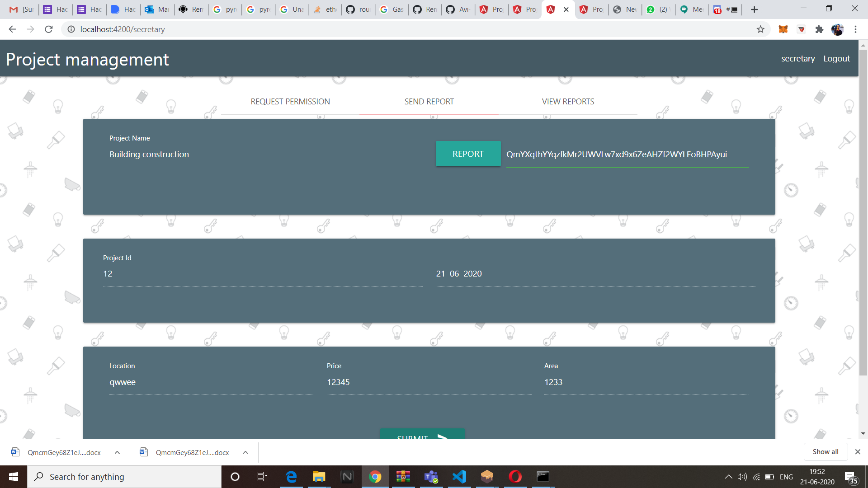Switch to the View Reports tab

(568, 102)
